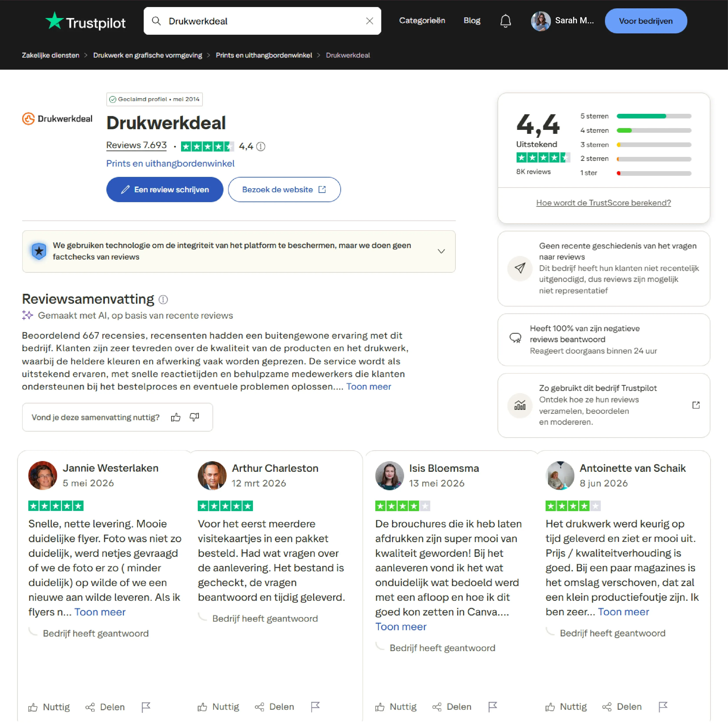Show company reply on Arthur Charleston's review
This screenshot has width=728, height=728.
pos(265,619)
